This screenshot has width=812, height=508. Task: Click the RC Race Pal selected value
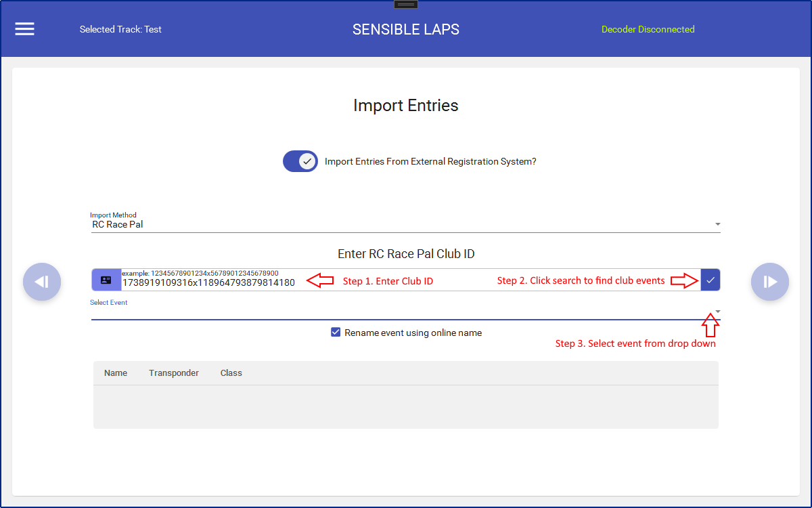[118, 224]
